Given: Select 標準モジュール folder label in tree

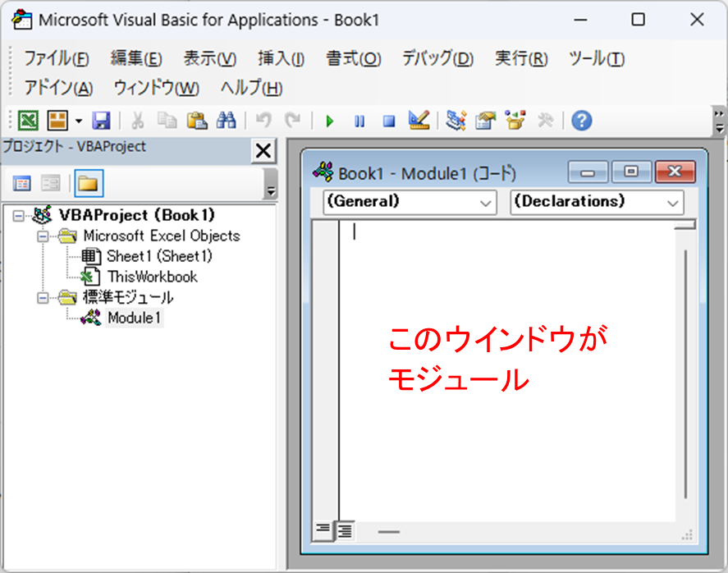Looking at the screenshot, I should pyautogui.click(x=128, y=297).
